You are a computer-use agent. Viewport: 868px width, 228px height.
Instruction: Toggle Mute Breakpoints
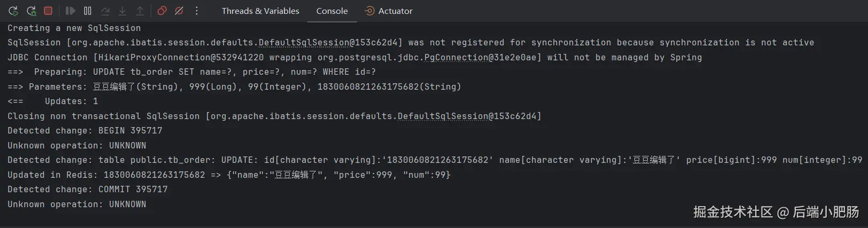pyautogui.click(x=180, y=11)
